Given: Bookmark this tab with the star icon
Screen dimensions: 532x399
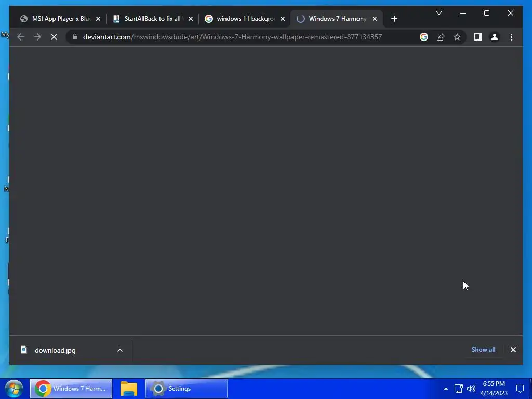Looking at the screenshot, I should click(457, 37).
